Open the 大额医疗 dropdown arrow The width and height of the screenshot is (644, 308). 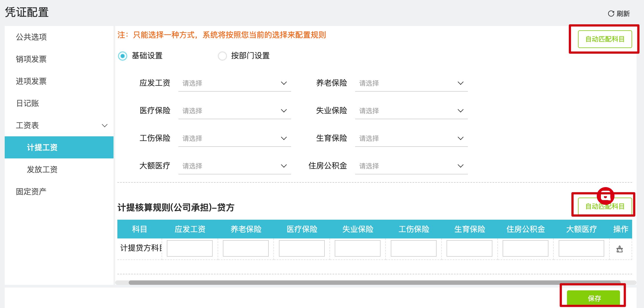284,166
